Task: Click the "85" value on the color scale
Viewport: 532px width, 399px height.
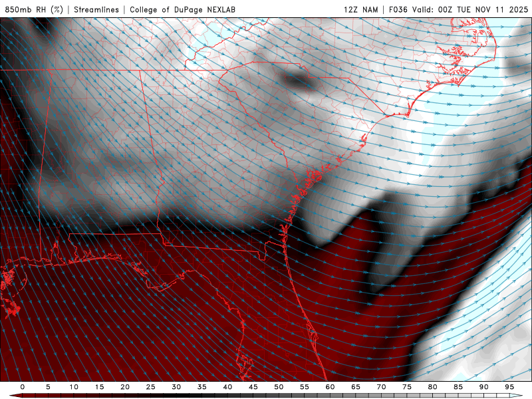Action: 458,387
